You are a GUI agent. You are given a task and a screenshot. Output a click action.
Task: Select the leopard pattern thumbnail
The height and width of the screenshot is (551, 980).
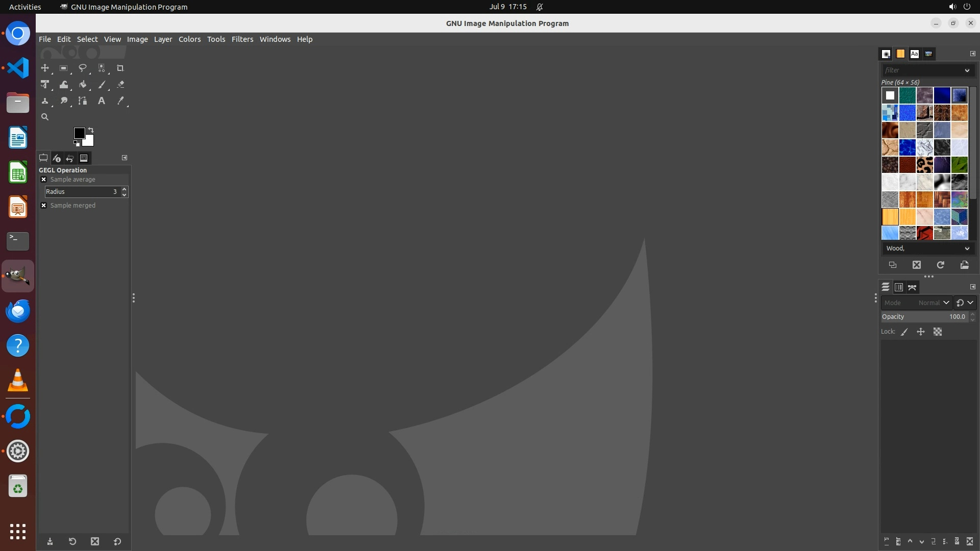click(x=924, y=165)
